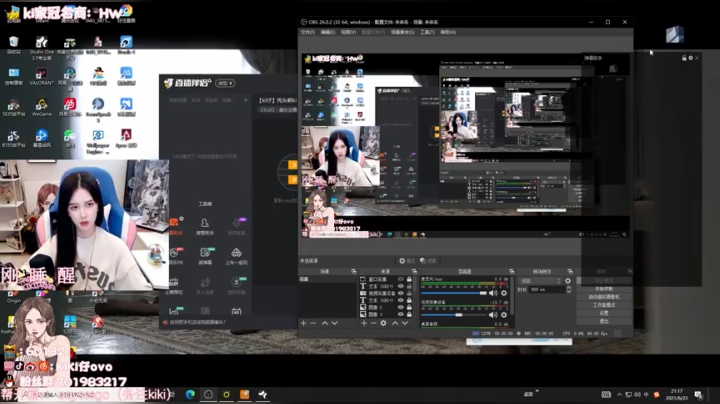Open Recycle Bin on desktop
720x404 pixels.
coord(14,45)
